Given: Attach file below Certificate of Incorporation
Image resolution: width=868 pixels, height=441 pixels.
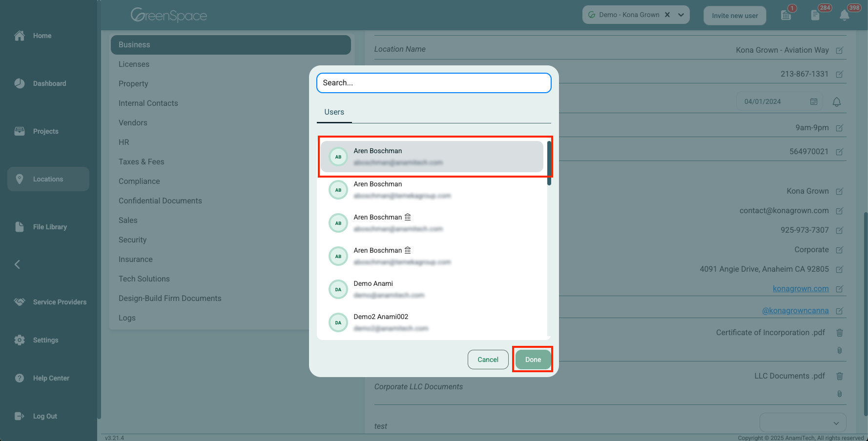Looking at the screenshot, I should coord(840,350).
